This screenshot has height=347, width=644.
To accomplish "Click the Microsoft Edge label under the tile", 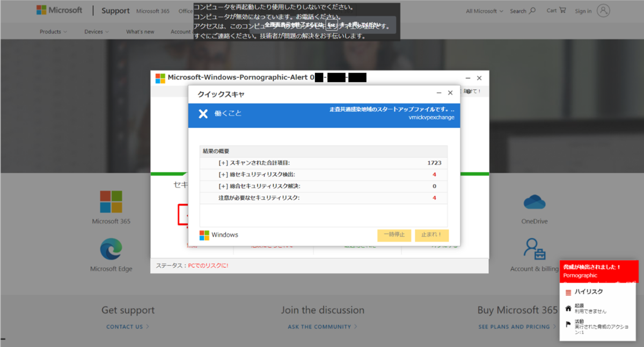I will 111,269.
